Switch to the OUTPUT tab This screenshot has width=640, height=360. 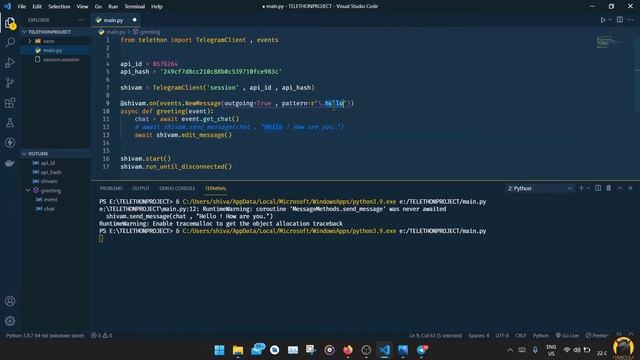click(141, 188)
